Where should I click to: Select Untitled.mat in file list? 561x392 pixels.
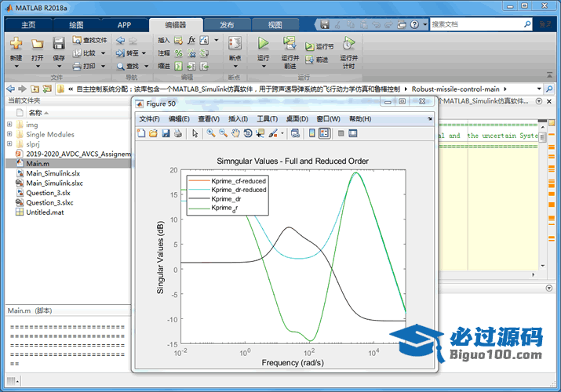pyautogui.click(x=45, y=212)
